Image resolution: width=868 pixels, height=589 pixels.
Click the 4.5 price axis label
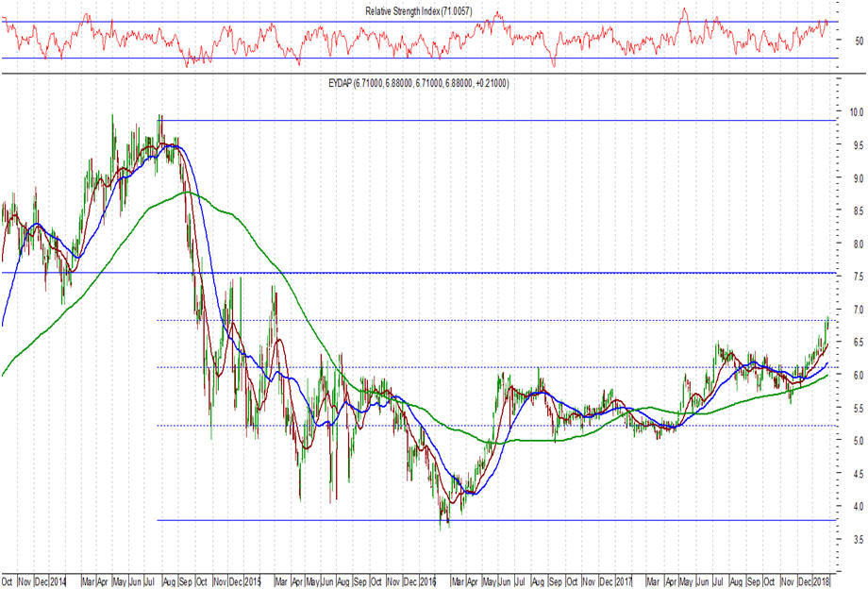tap(858, 474)
